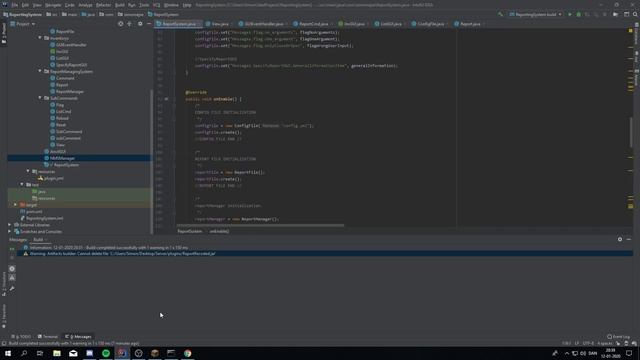Open the Windows Start menu
The height and width of the screenshot is (360, 640).
[x=8, y=353]
